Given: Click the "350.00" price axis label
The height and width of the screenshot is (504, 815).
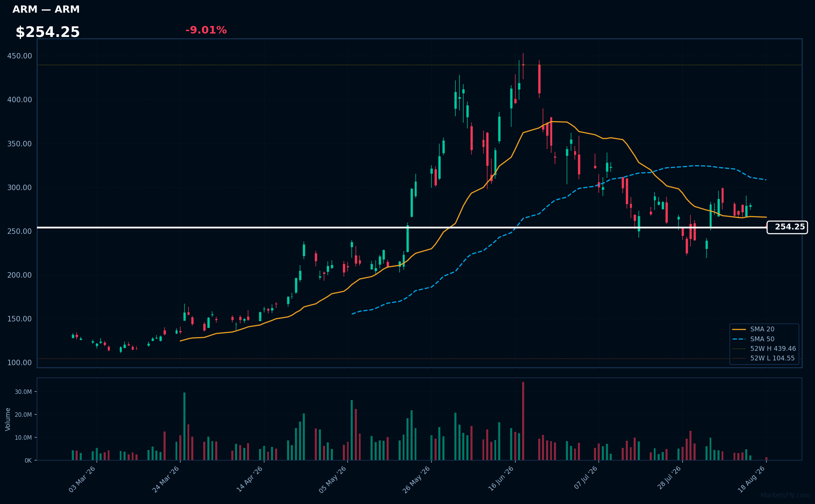Looking at the screenshot, I should [20, 144].
